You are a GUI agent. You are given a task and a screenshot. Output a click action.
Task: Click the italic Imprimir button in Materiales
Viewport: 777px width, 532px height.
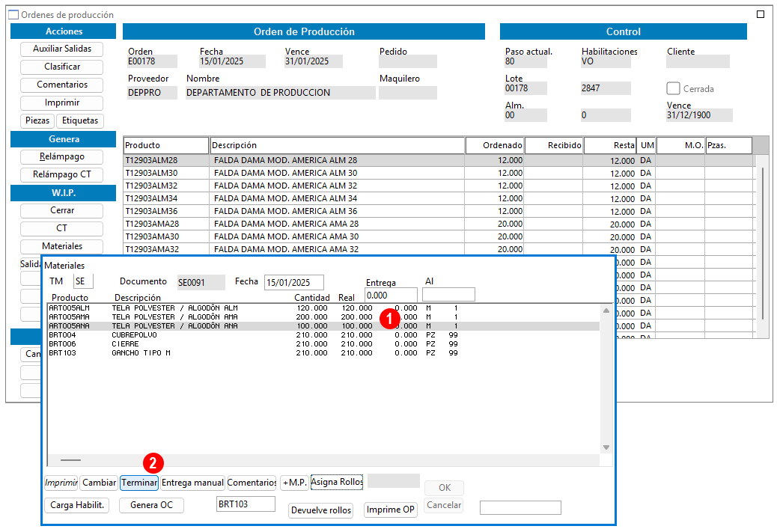coord(61,483)
